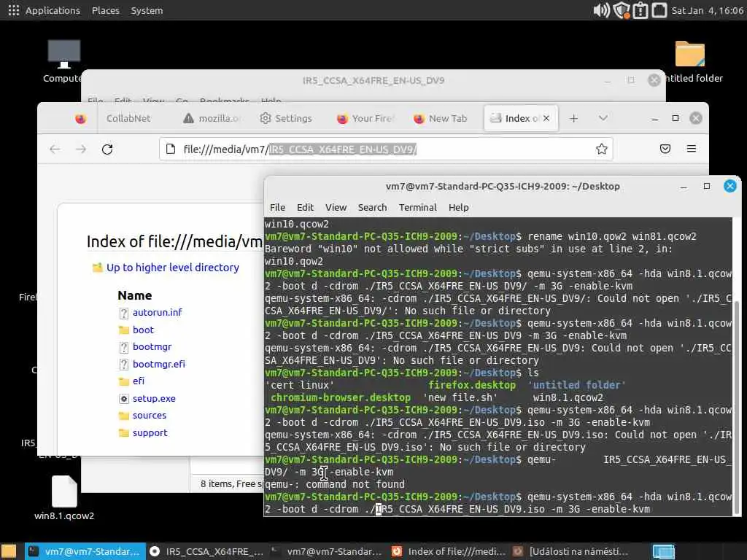Viewport: 747px width, 560px height.
Task: Switch to the mozilla.org tab
Action: click(x=212, y=118)
